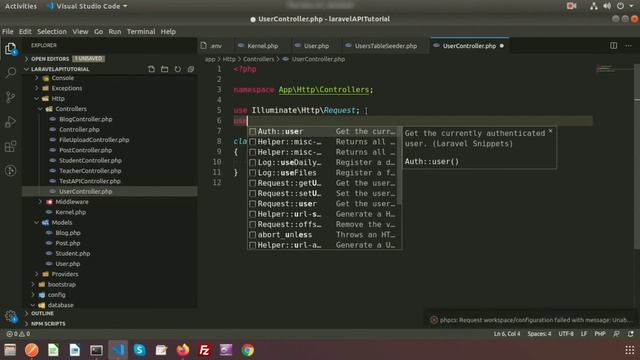Show the applications grid
640x360 pixels.
(x=629, y=350)
